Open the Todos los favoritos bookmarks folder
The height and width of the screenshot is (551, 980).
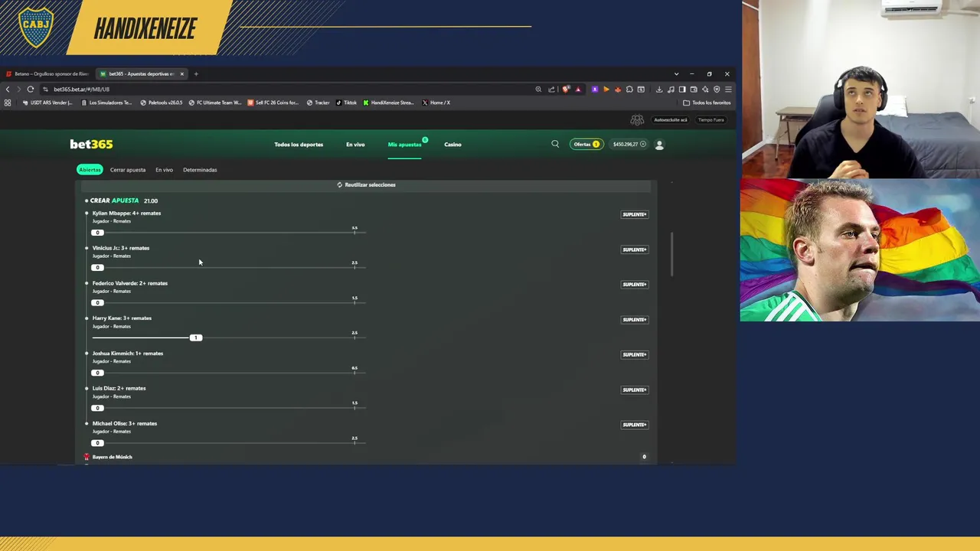click(x=707, y=103)
